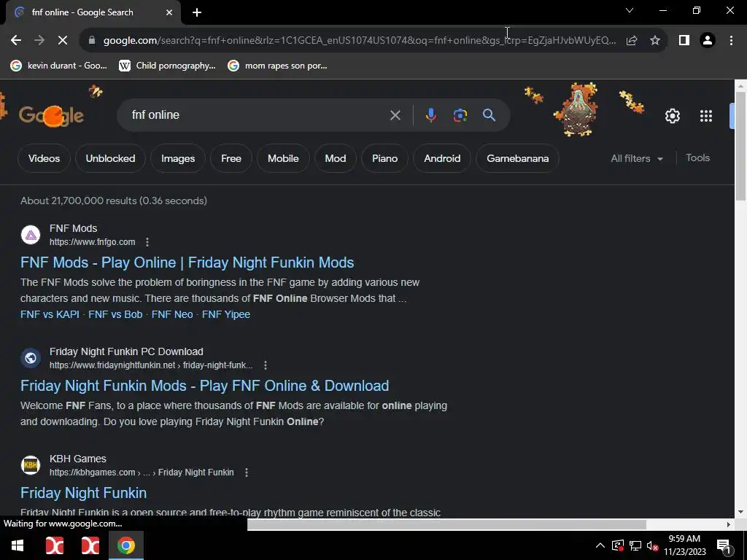Open the Google apps grid
Screen dimensions: 747x560
[x=706, y=116]
